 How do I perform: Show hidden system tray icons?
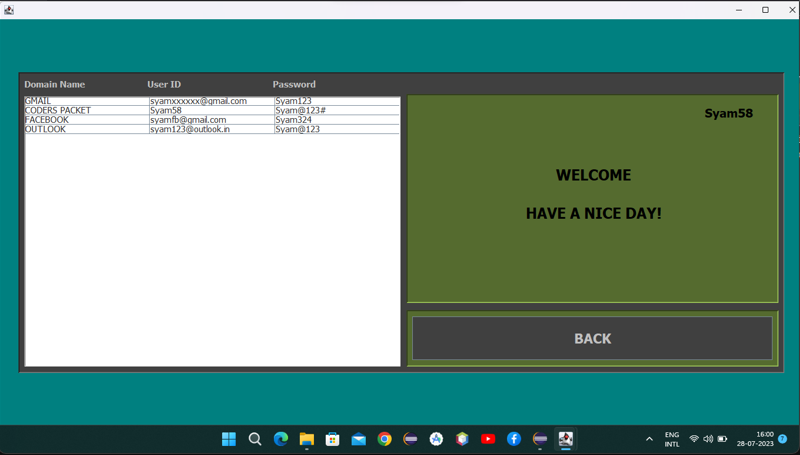coord(649,439)
